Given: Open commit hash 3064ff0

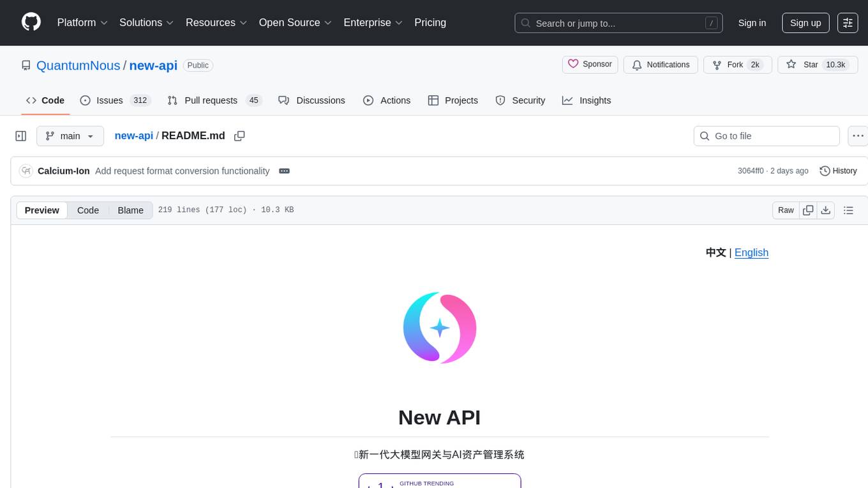Looking at the screenshot, I should (751, 171).
